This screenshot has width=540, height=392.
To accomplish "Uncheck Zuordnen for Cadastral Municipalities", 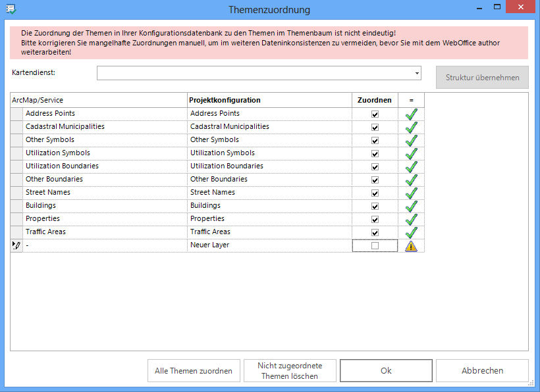I will 375,127.
